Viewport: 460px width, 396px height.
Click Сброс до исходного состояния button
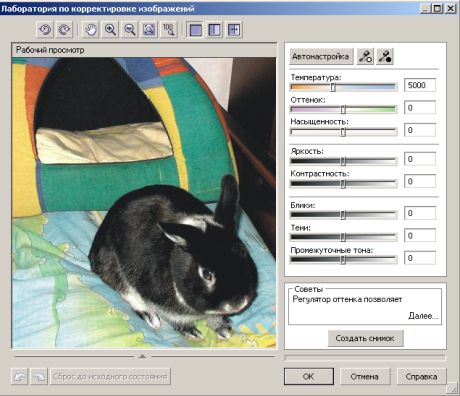(110, 377)
